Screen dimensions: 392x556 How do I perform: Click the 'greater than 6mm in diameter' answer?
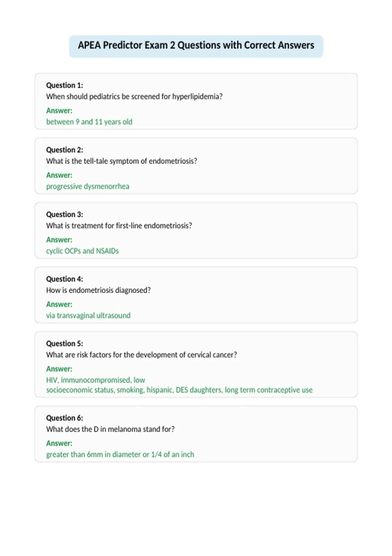pyautogui.click(x=120, y=454)
